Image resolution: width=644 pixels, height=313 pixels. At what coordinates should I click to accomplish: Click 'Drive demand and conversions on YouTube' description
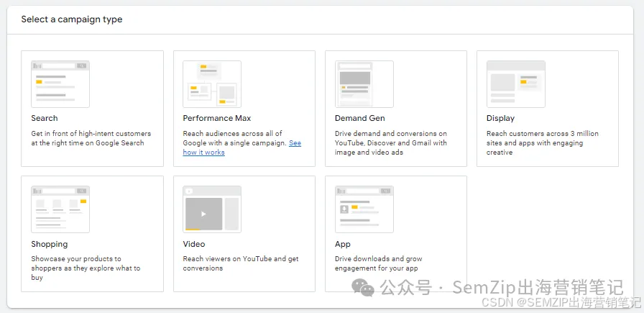pos(391,142)
